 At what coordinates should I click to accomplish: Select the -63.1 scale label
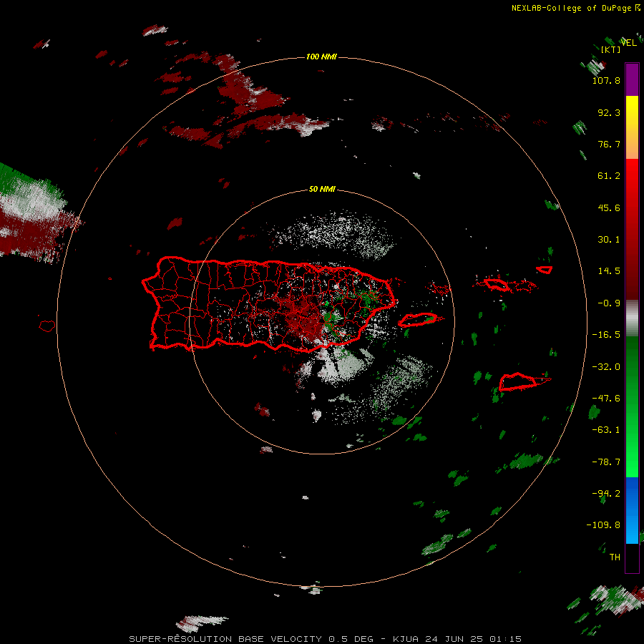coord(606,430)
